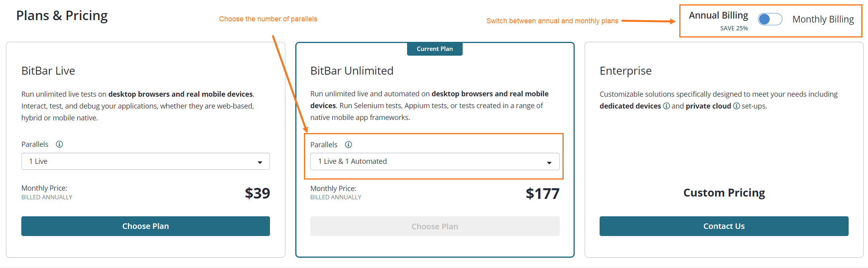Click the SAVE 25% text

[x=734, y=28]
